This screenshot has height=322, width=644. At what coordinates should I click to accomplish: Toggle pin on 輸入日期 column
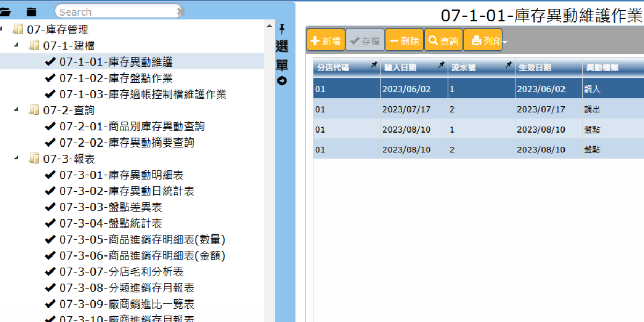(x=441, y=65)
